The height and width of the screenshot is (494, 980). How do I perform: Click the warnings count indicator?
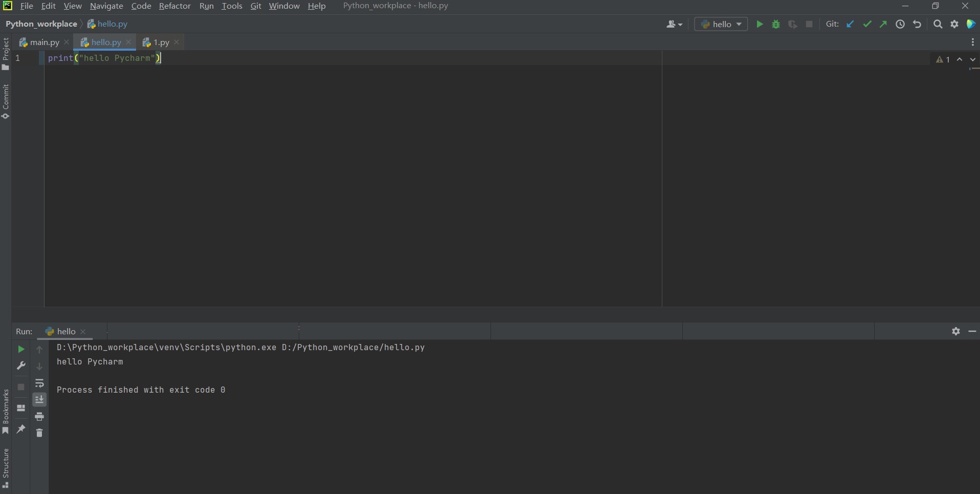[x=943, y=59]
